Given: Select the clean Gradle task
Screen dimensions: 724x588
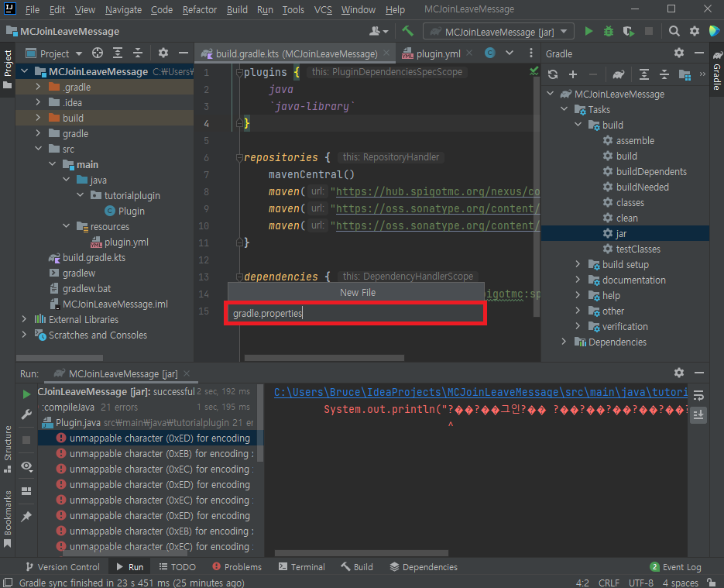Looking at the screenshot, I should point(626,218).
